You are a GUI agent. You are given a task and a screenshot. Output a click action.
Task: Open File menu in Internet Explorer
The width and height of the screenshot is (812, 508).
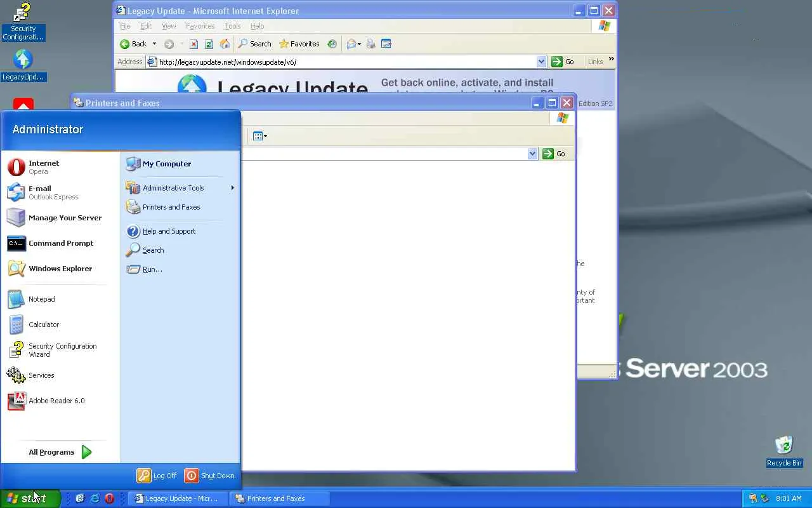125,26
